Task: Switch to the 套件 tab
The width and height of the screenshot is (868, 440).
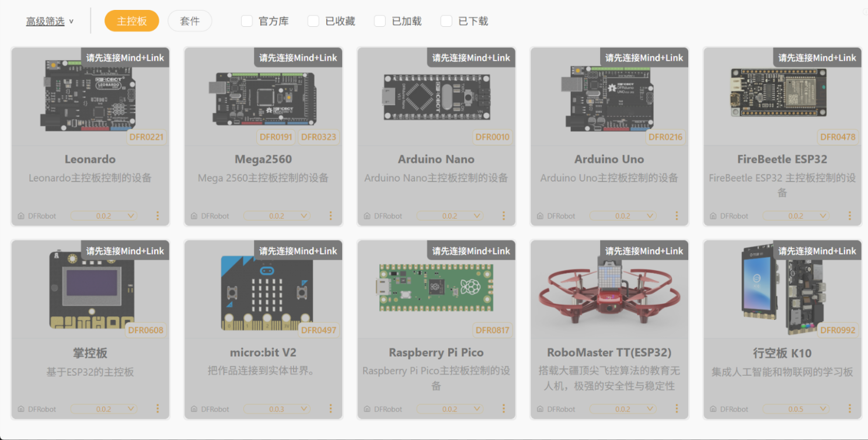Action: pyautogui.click(x=190, y=21)
